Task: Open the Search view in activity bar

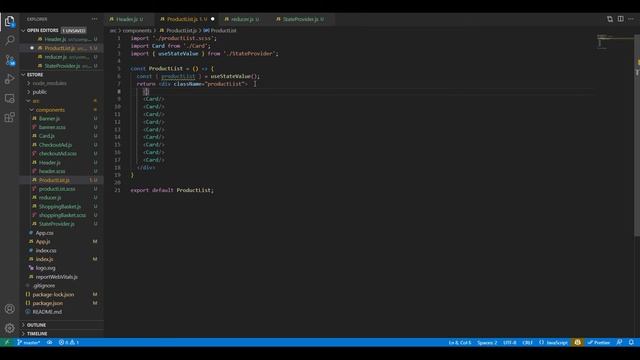Action: (9, 40)
